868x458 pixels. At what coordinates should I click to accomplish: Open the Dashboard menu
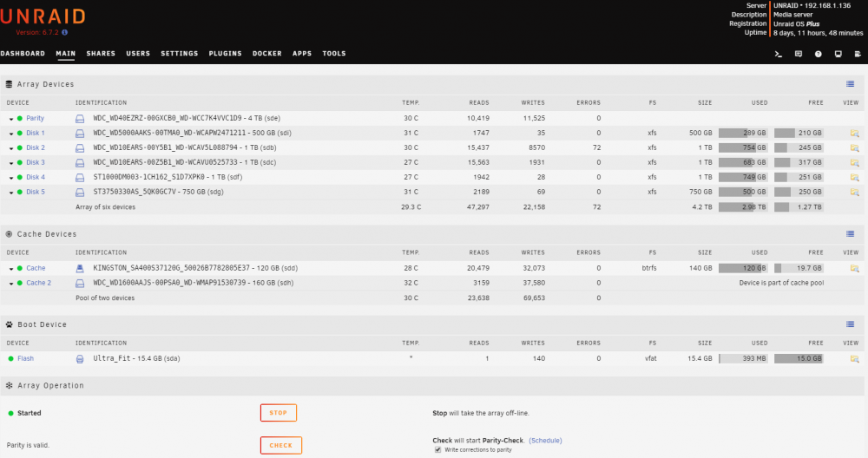click(x=23, y=54)
